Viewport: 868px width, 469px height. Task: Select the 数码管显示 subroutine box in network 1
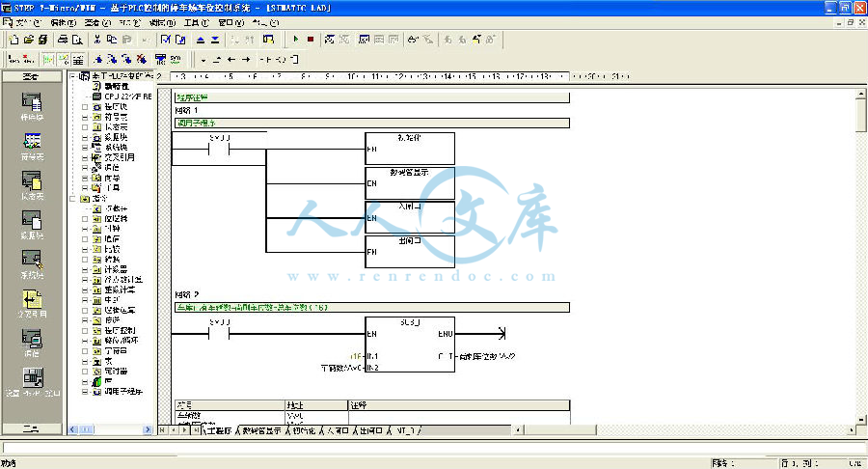(x=410, y=182)
